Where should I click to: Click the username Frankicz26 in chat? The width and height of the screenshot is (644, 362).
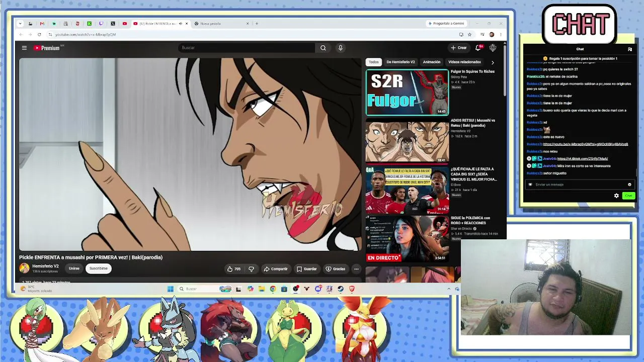click(535, 76)
